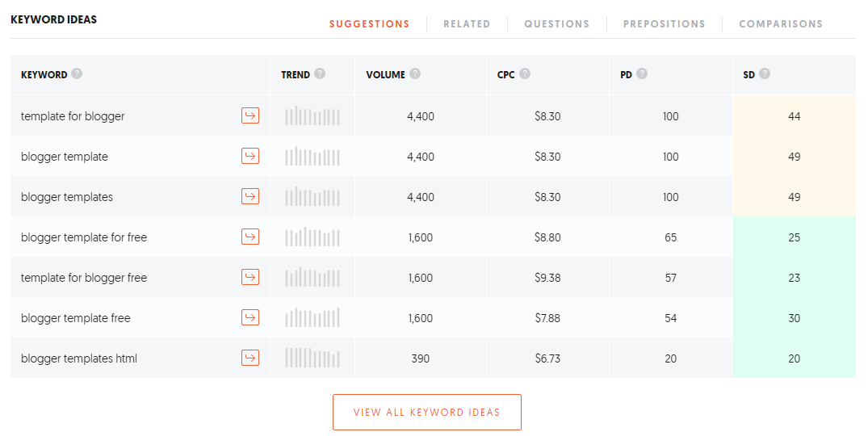Click arrow icon beside 'blogger template'
This screenshot has height=436, width=868.
(x=250, y=156)
